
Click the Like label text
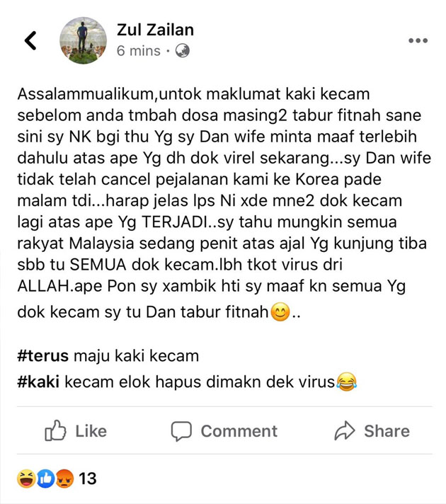point(91,431)
